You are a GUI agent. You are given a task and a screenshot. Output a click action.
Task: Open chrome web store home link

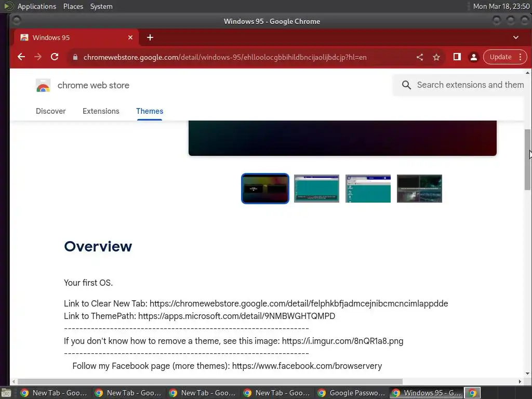tap(94, 85)
